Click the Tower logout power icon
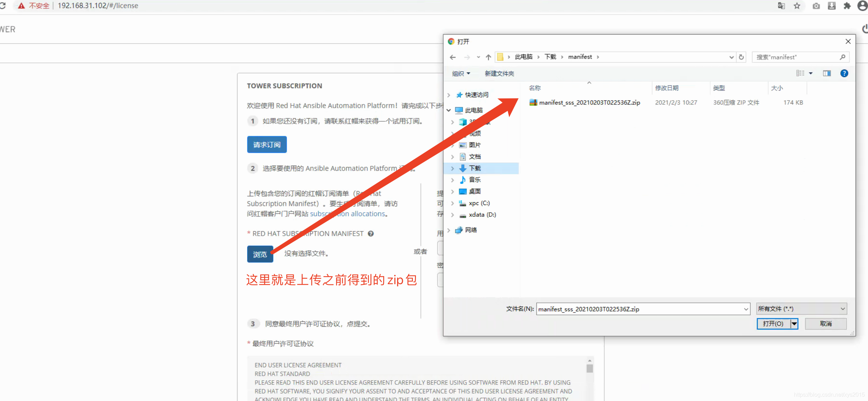The image size is (868, 401). tap(865, 29)
